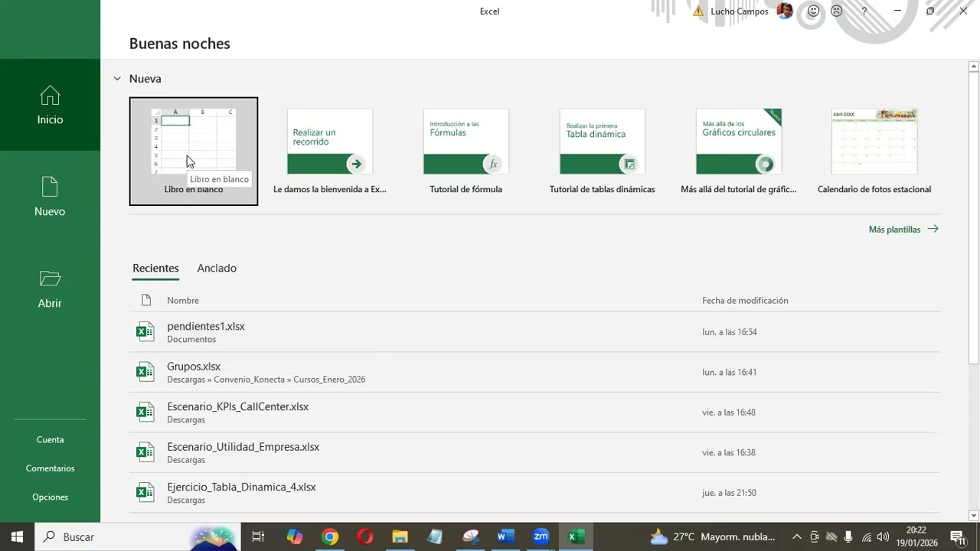Open Opera browser from the taskbar
This screenshot has width=980, height=551.
tap(365, 536)
